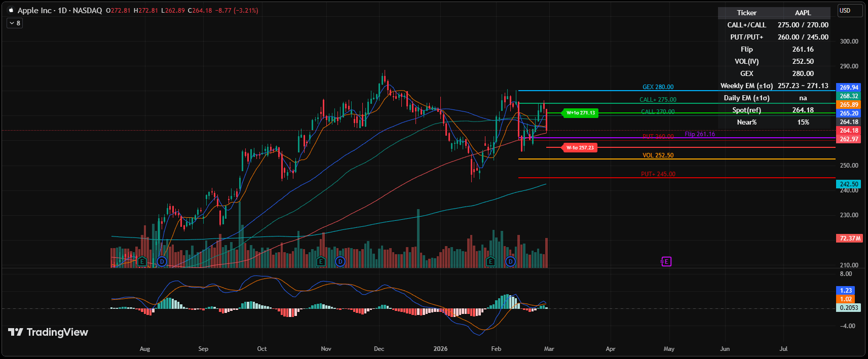Select the GEX 280.00 level label
The height and width of the screenshot is (359, 868).
tap(658, 87)
